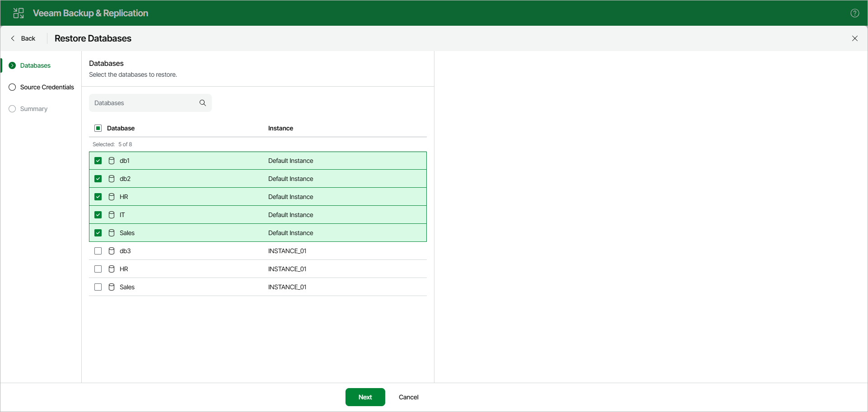868x412 pixels.
Task: Select the db3 row name
Action: click(125, 251)
